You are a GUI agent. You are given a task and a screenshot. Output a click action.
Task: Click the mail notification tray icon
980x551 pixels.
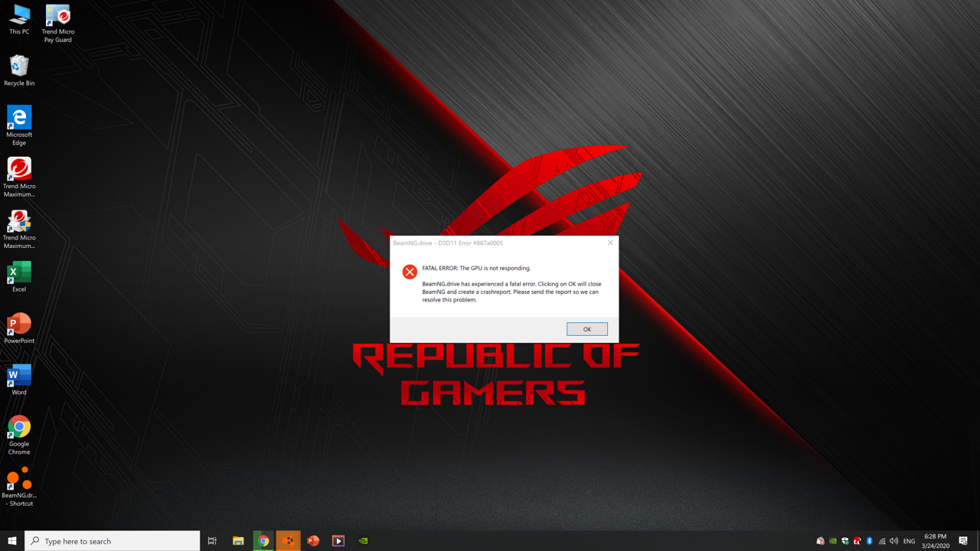point(821,541)
